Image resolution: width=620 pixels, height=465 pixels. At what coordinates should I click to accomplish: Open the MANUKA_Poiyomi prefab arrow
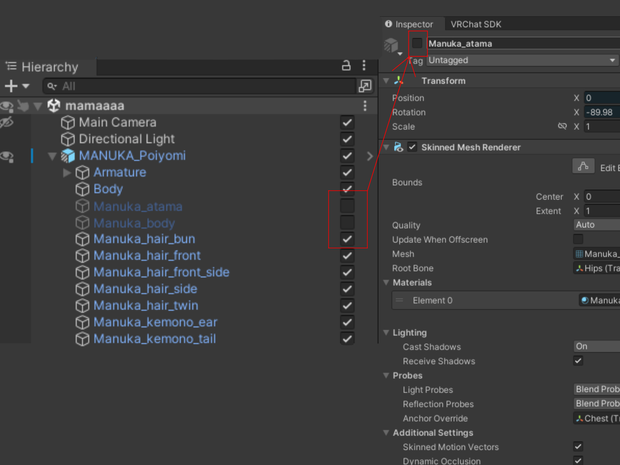click(370, 156)
